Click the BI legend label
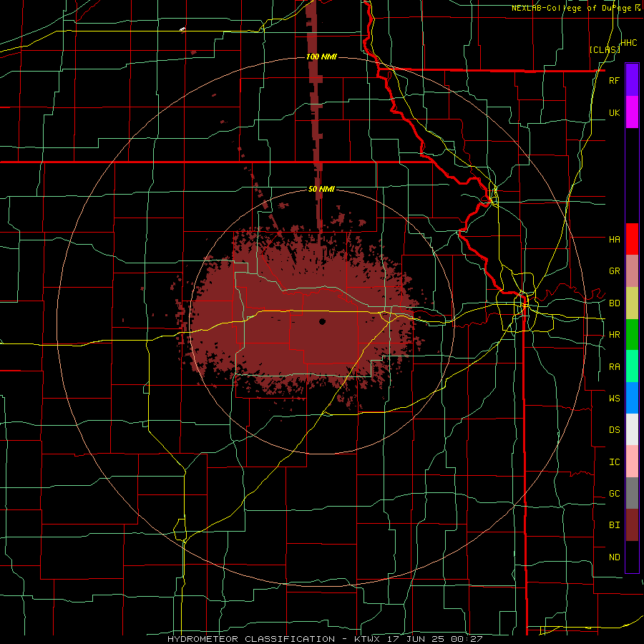The height and width of the screenshot is (644, 644). [614, 525]
